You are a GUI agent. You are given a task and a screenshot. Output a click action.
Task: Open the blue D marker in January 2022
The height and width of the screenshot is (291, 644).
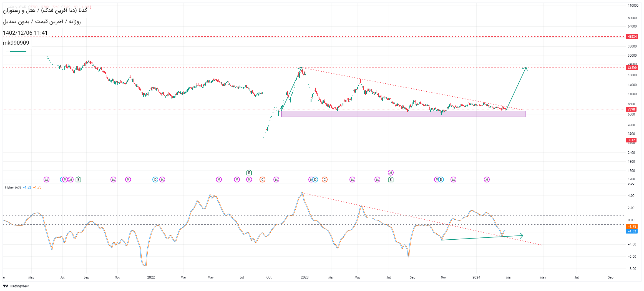tap(155, 180)
